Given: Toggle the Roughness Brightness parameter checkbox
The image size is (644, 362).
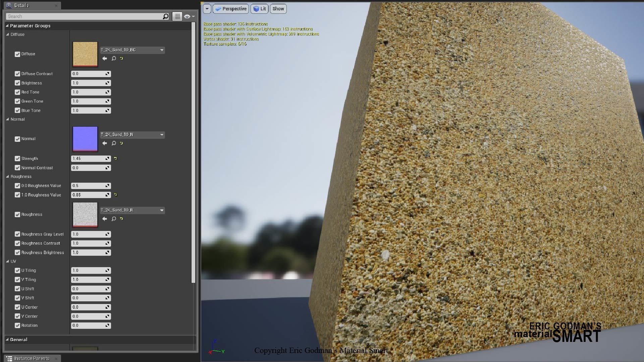Looking at the screenshot, I should (17, 252).
